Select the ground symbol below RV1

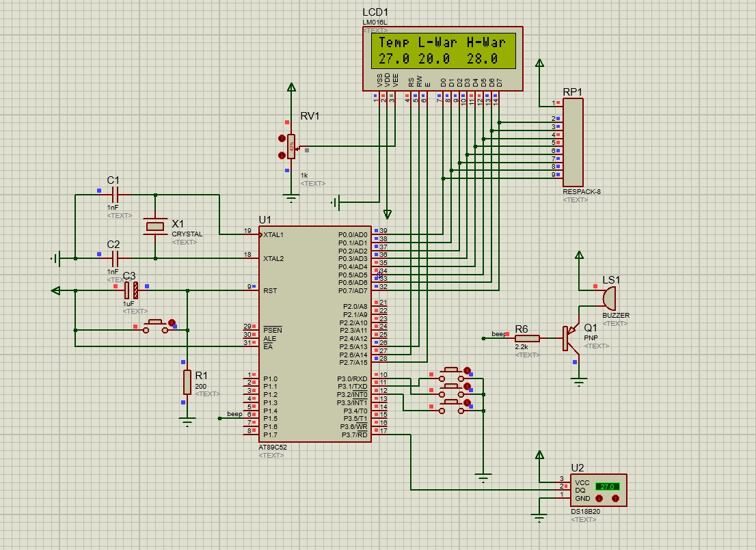(291, 197)
